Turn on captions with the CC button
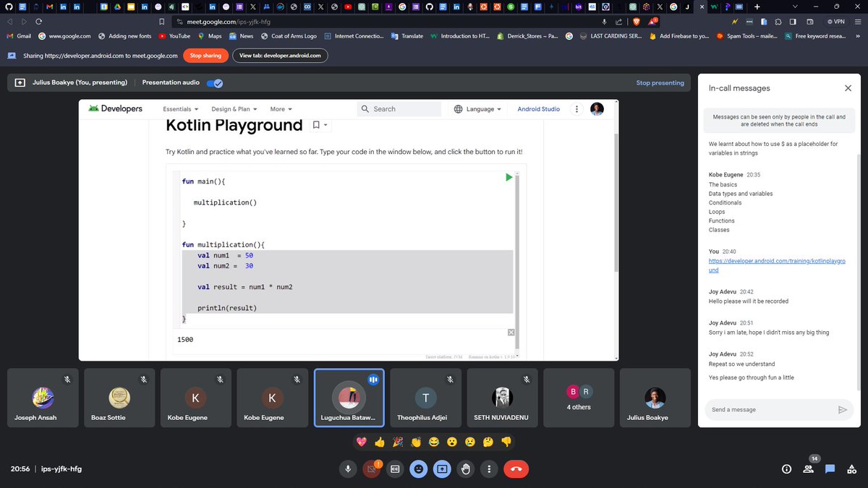This screenshot has height=488, width=868. (x=395, y=469)
